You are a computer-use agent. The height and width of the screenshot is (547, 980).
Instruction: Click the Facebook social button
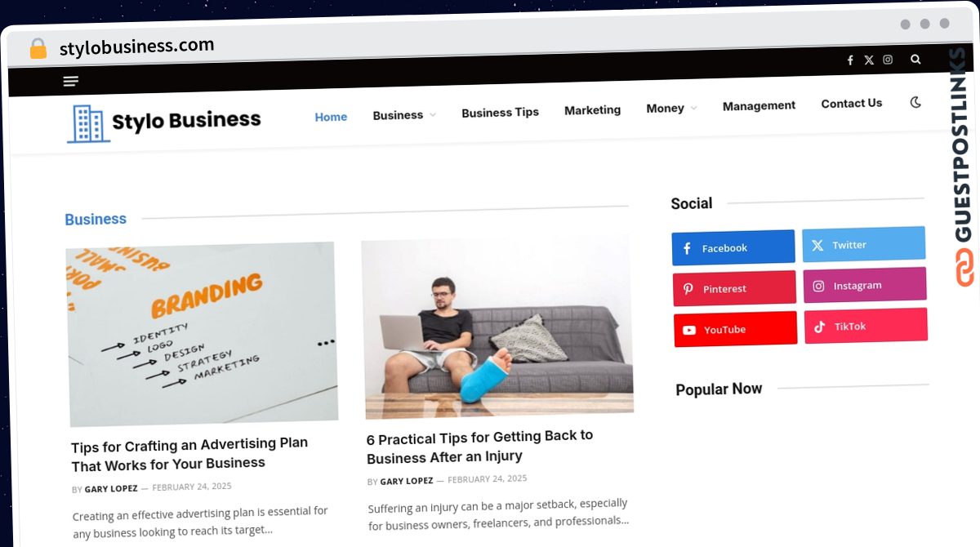pyautogui.click(x=733, y=247)
